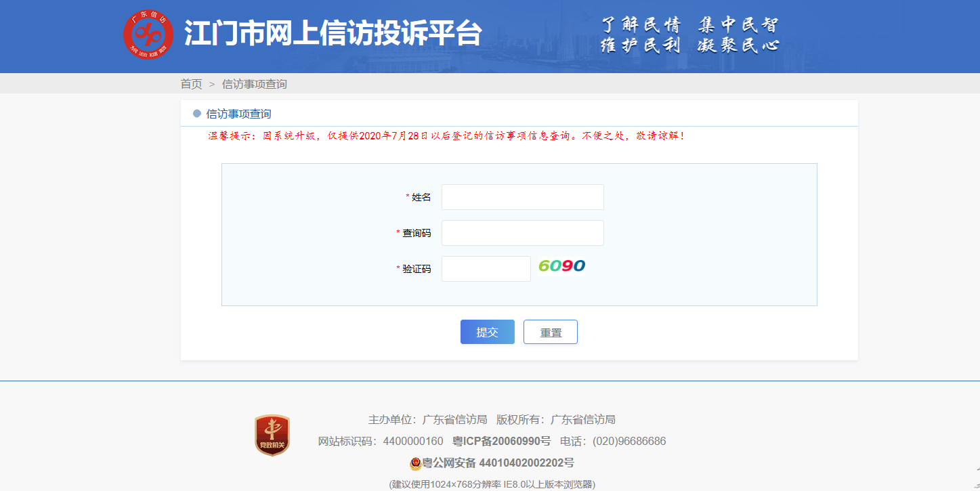Open the 粤ICP备20060990号 link
Viewport: 980px width, 491px height.
pos(501,442)
